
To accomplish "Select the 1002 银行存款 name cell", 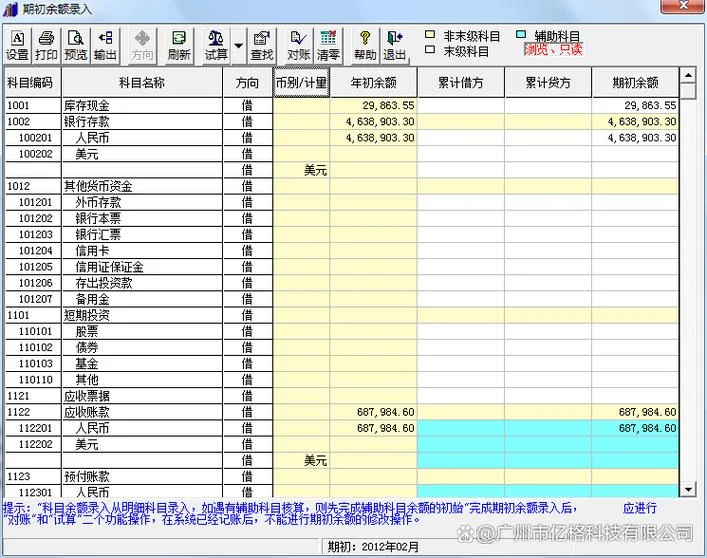I will coord(142,122).
